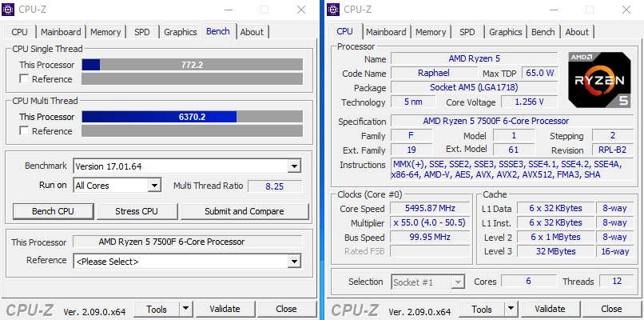The width and height of the screenshot is (644, 320).
Task: Click multi thread score bar showing 6370.2
Action: pos(193,117)
